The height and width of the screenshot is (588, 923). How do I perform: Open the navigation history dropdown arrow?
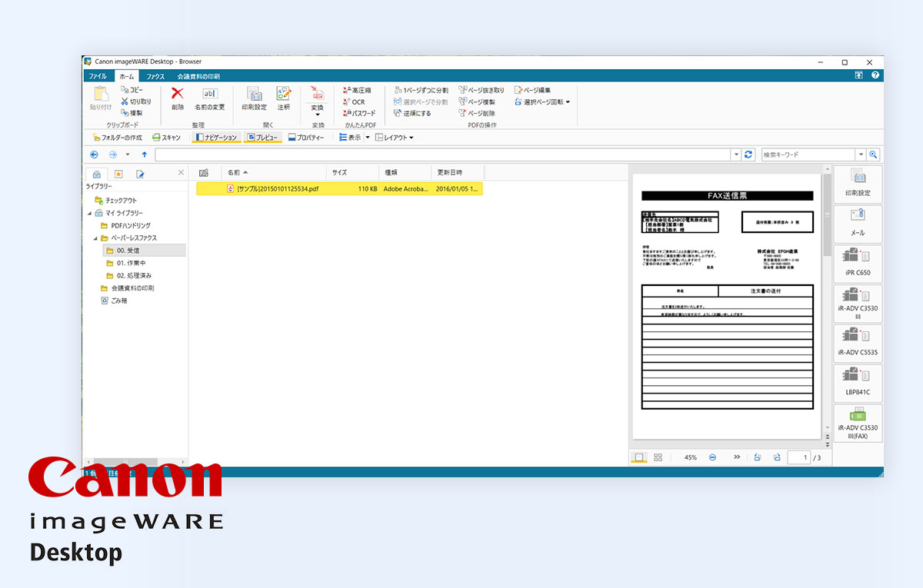tap(128, 154)
